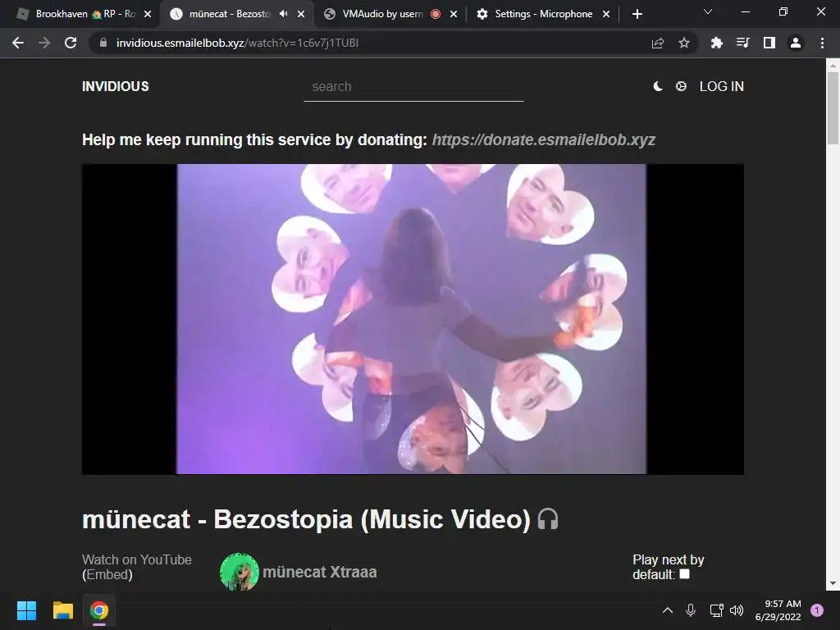Click recording indicator on VMAudio tab
Image resolution: width=840 pixels, height=630 pixels.
(x=436, y=14)
